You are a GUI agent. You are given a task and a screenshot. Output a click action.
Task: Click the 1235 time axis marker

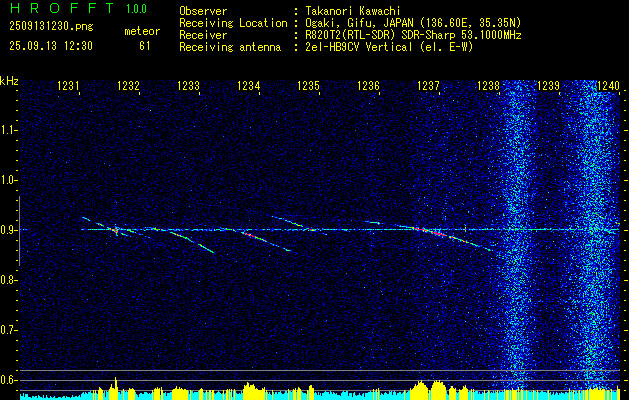tap(308, 85)
